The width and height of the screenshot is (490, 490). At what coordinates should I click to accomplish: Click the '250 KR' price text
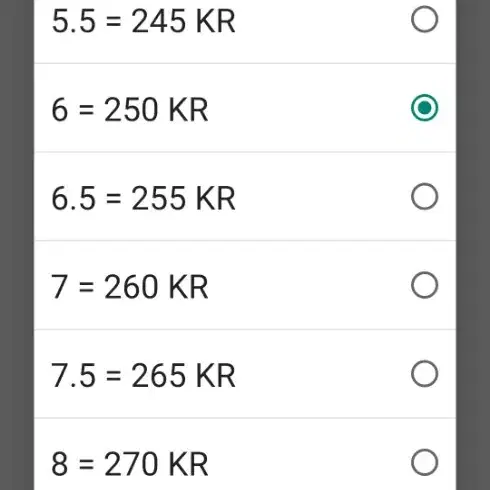pyautogui.click(x=156, y=110)
